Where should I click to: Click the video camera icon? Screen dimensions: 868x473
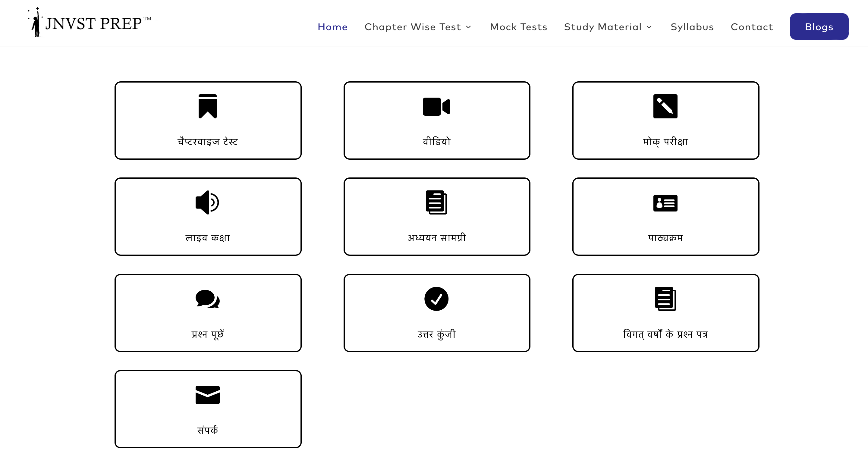point(436,106)
